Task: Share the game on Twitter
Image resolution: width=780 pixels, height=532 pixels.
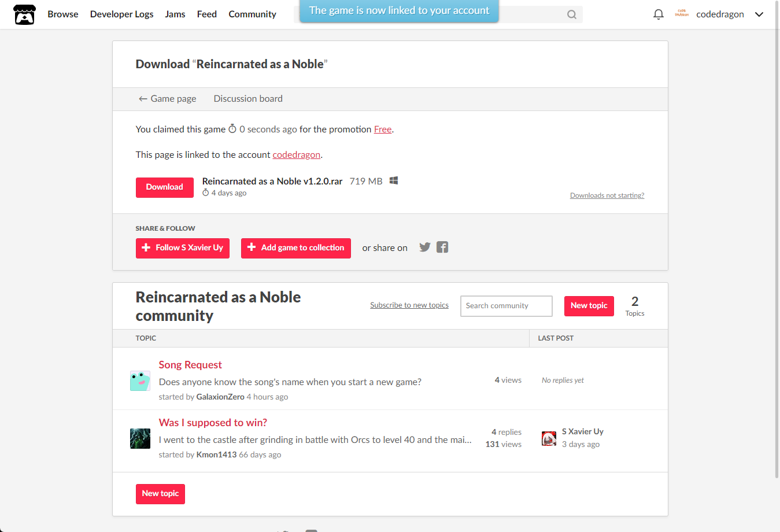Action: 425,247
